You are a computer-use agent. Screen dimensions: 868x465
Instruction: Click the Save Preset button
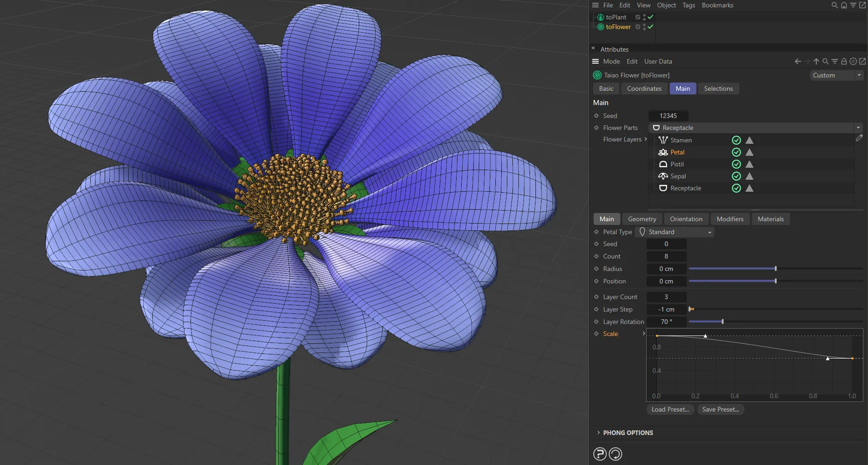(x=720, y=409)
